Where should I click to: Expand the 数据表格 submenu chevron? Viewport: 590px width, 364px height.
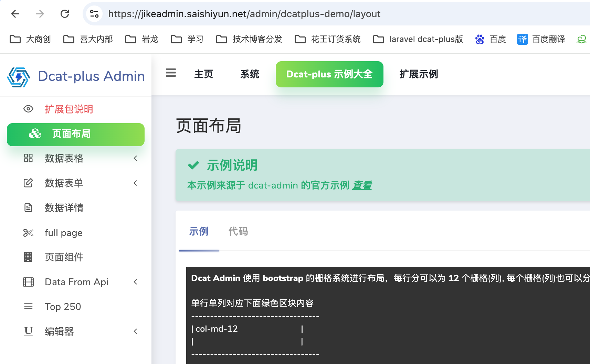pos(135,158)
